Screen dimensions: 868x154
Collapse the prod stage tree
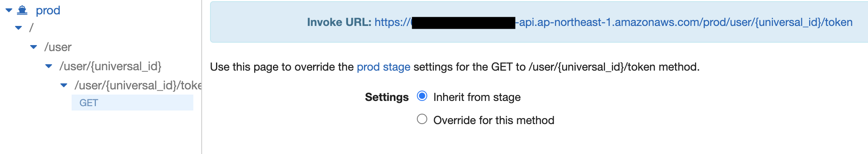9,10
